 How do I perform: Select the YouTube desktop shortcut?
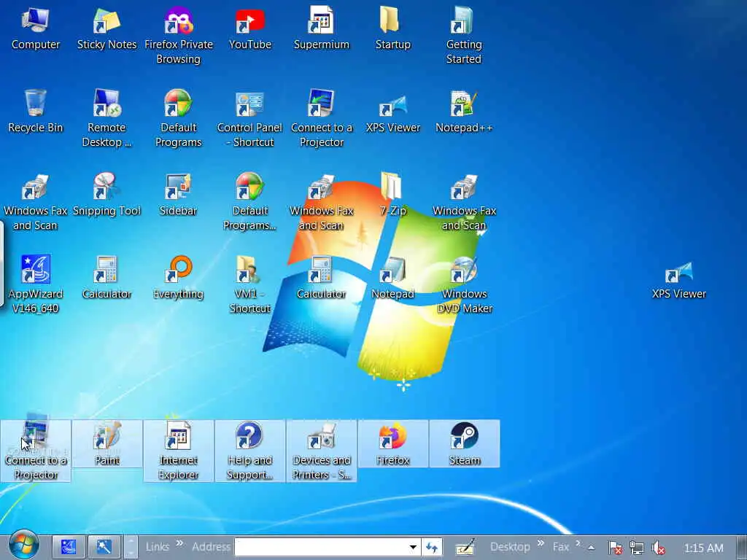click(x=249, y=28)
